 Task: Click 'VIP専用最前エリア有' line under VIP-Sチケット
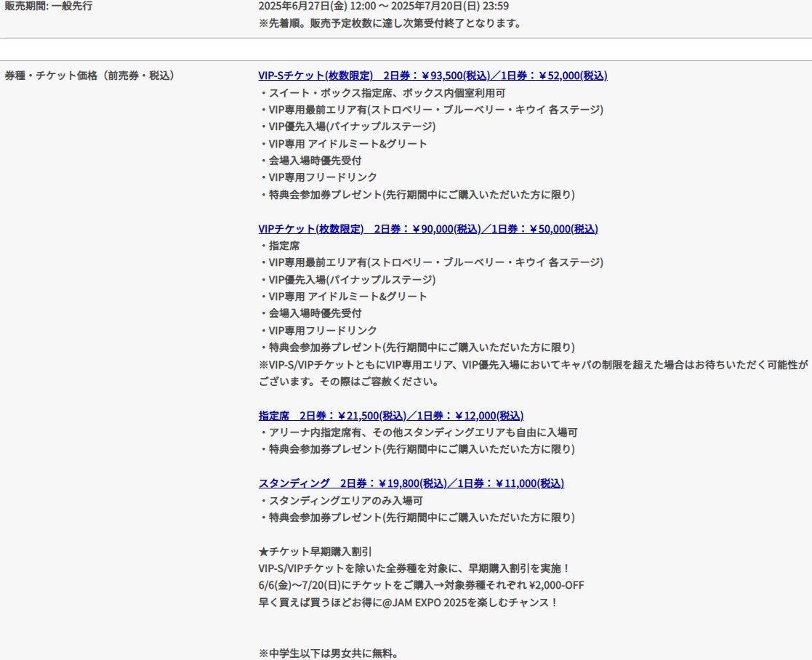[431, 110]
